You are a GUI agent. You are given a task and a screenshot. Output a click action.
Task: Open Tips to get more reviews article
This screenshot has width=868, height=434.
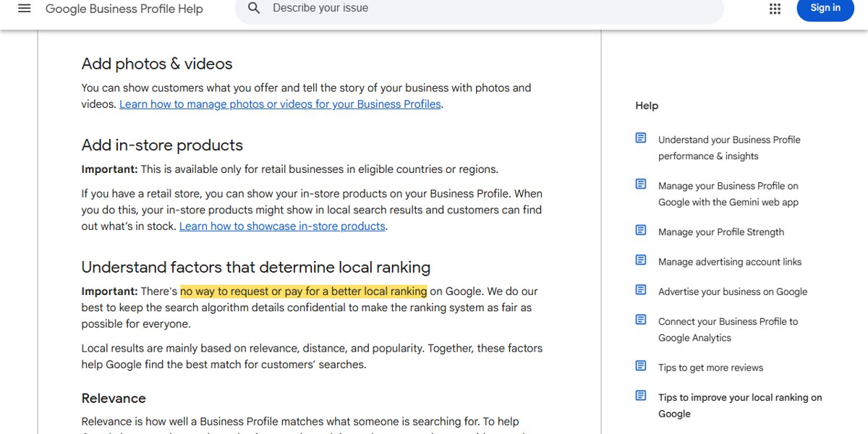(711, 367)
